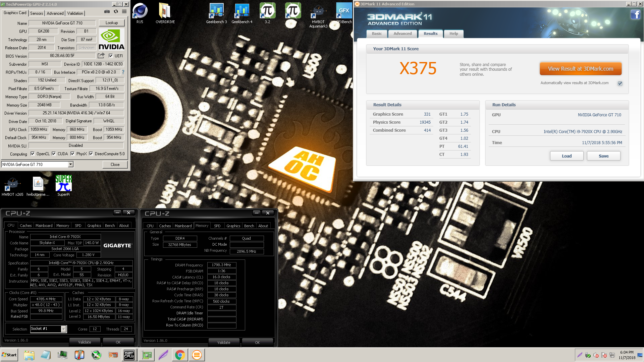Click the Save button in 3DMark 11
This screenshot has height=362, width=644.
(x=603, y=156)
